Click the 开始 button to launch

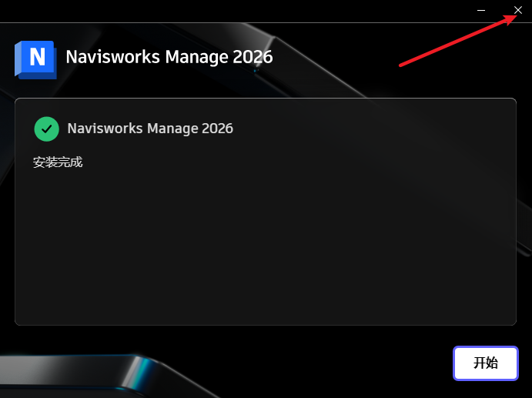tap(486, 363)
